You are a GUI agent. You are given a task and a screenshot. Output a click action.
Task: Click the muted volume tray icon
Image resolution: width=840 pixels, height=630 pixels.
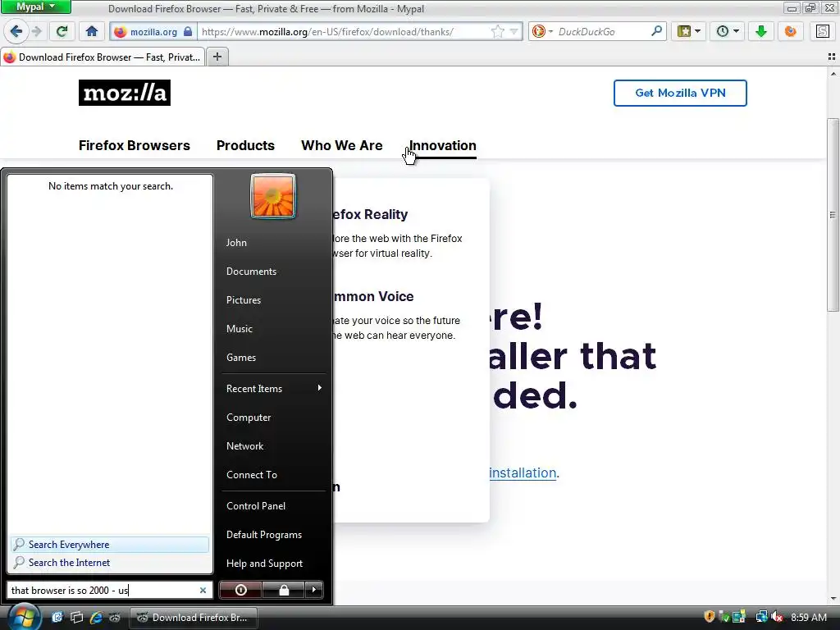click(777, 617)
